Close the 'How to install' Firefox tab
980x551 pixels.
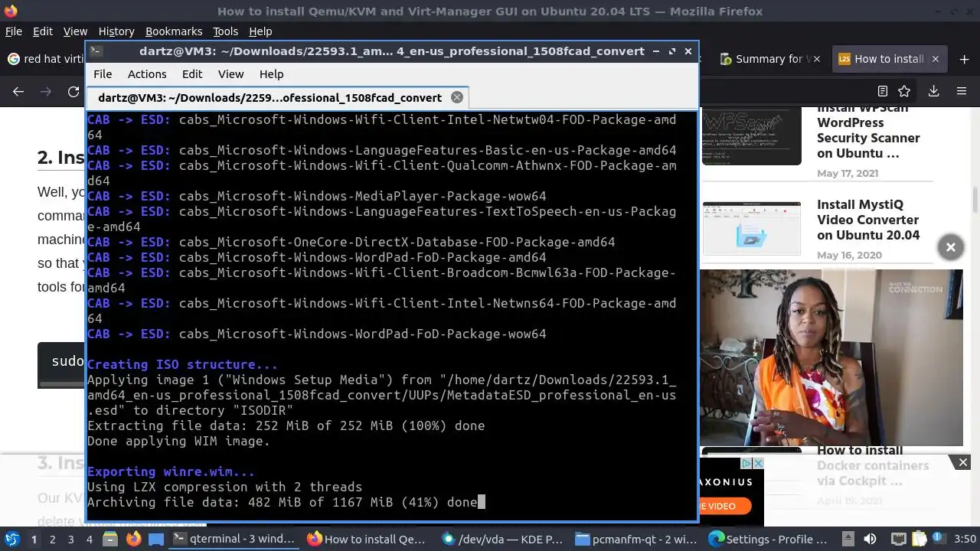[936, 59]
